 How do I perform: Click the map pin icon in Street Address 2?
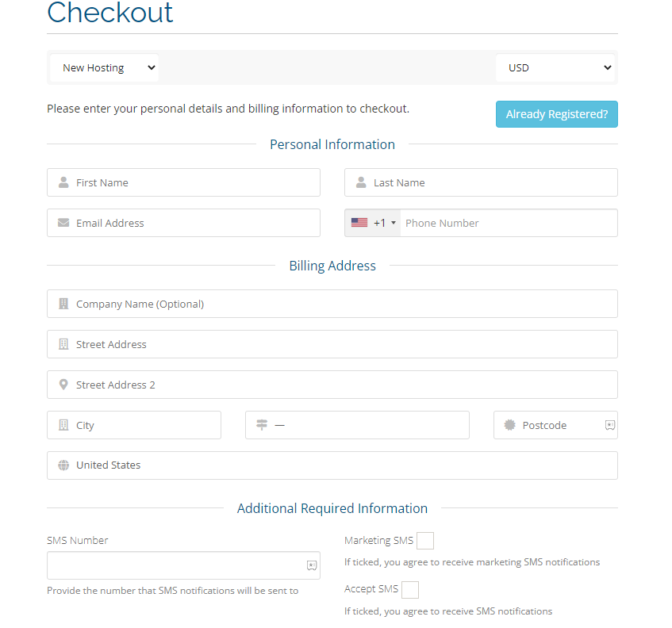click(x=63, y=385)
